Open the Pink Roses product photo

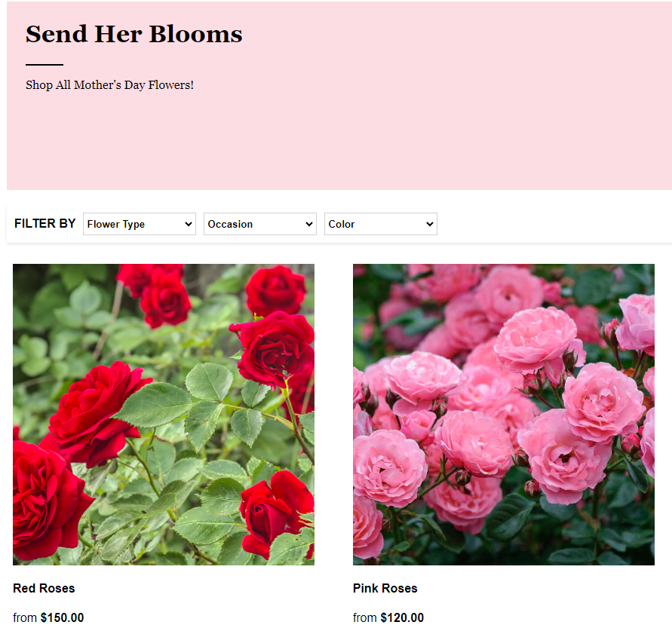point(504,414)
